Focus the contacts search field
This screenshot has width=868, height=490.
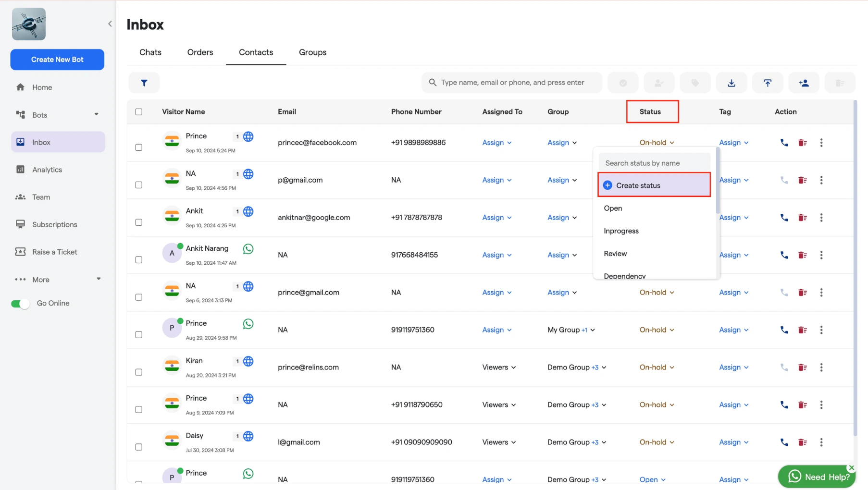[512, 83]
